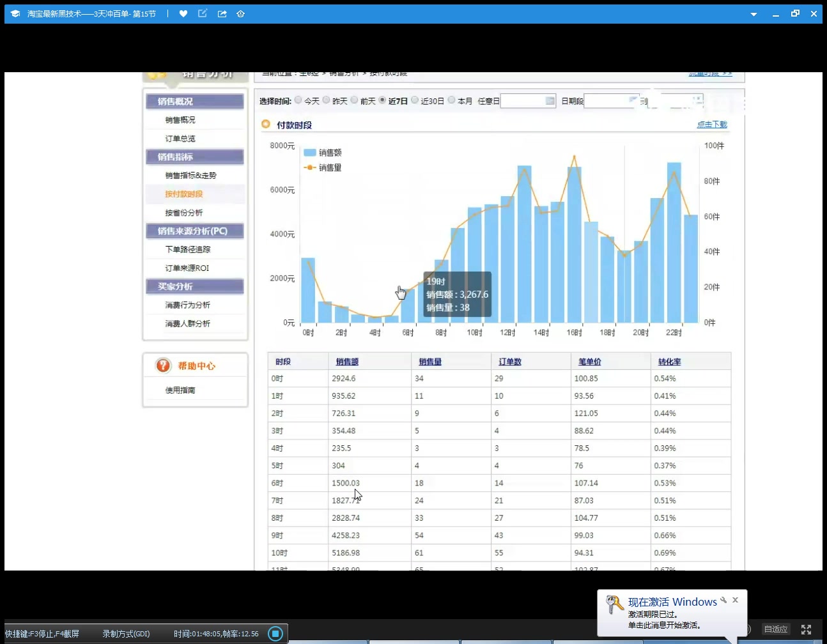Collapse the 销售指标 section header
827x644 pixels.
pyautogui.click(x=195, y=157)
